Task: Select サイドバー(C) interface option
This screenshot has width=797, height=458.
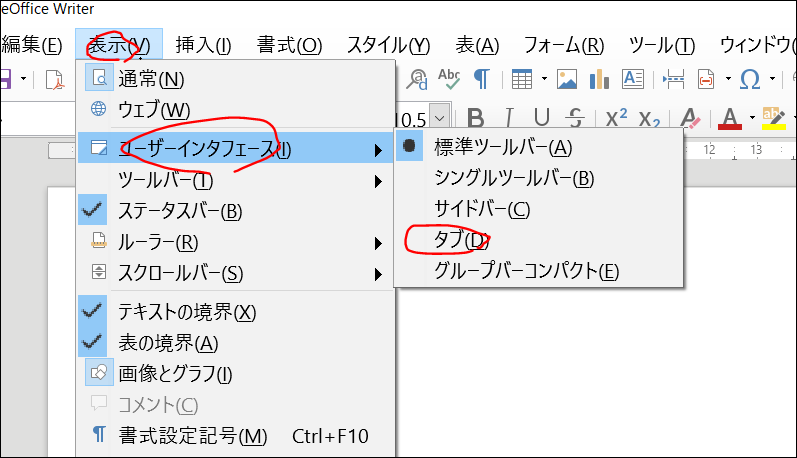Action: pos(539,208)
